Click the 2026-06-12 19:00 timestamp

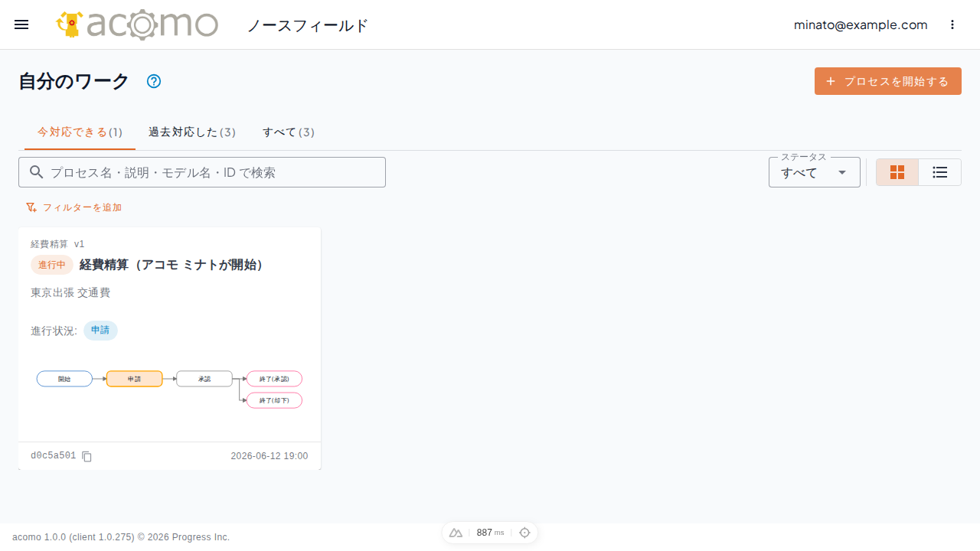click(x=269, y=456)
